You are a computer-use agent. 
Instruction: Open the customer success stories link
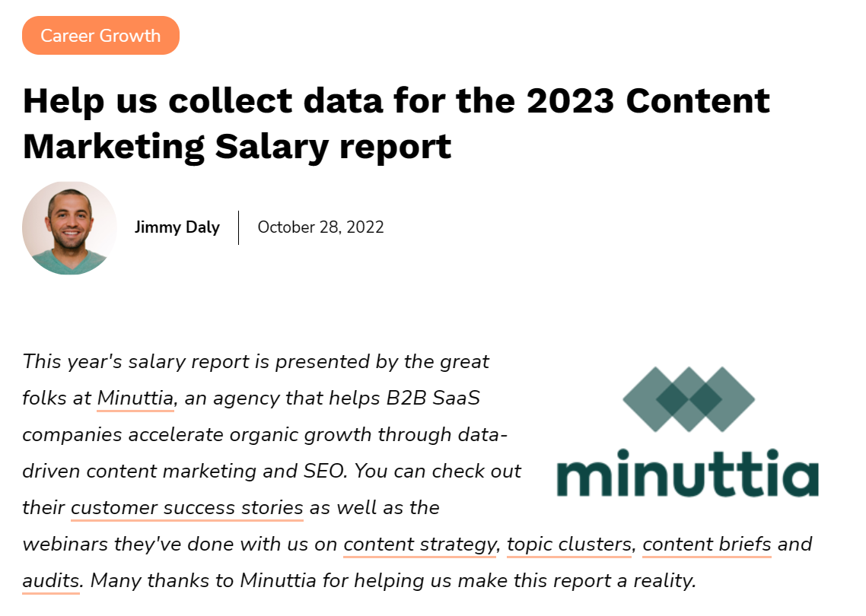187,507
